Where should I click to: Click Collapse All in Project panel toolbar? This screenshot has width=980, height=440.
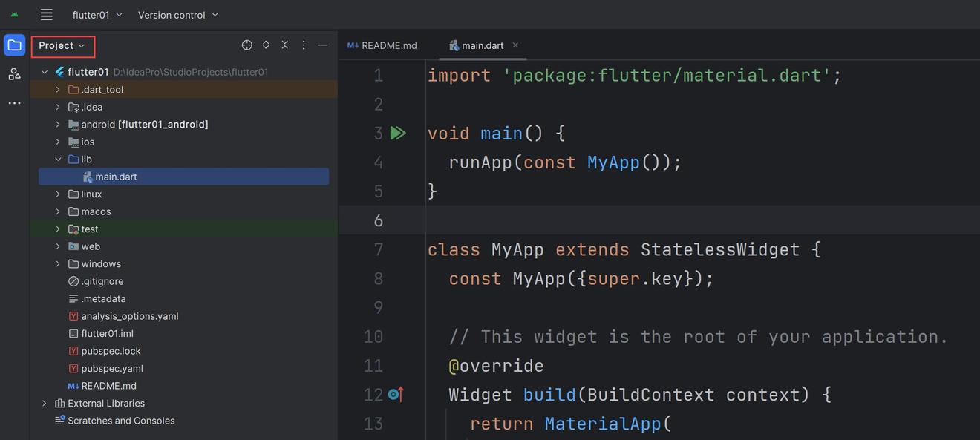click(284, 45)
